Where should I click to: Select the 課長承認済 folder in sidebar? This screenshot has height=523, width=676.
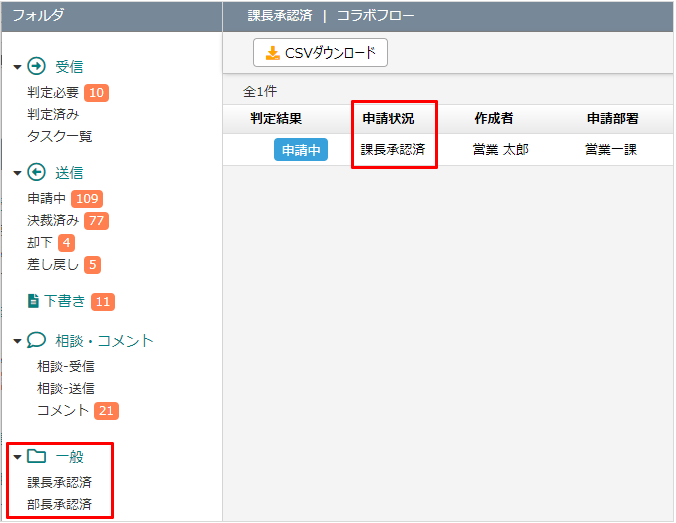[x=59, y=482]
